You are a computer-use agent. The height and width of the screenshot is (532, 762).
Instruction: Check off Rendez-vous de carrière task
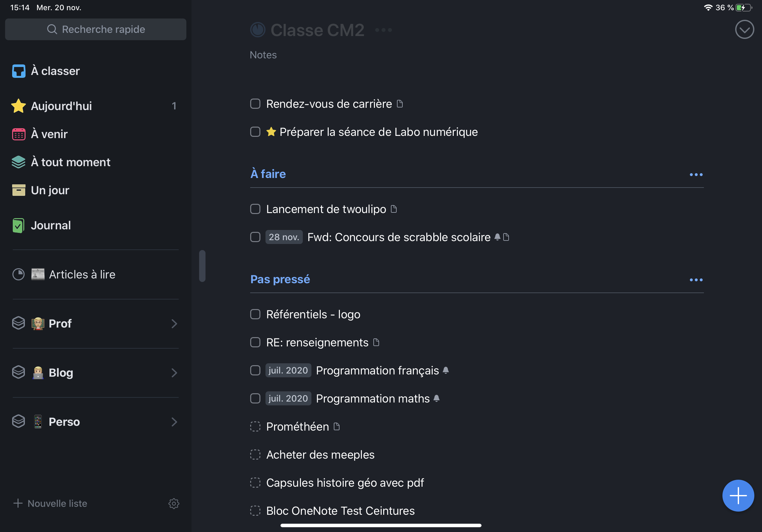[x=255, y=104]
